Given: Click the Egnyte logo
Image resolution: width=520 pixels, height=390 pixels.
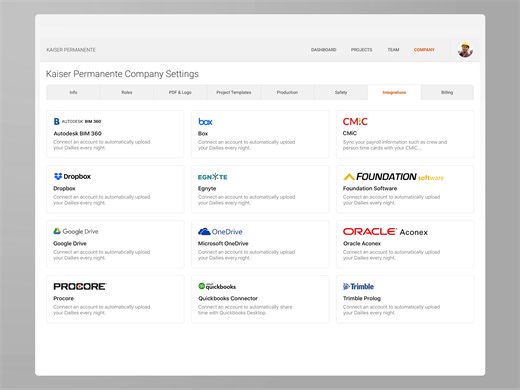Looking at the screenshot, I should coord(213,177).
